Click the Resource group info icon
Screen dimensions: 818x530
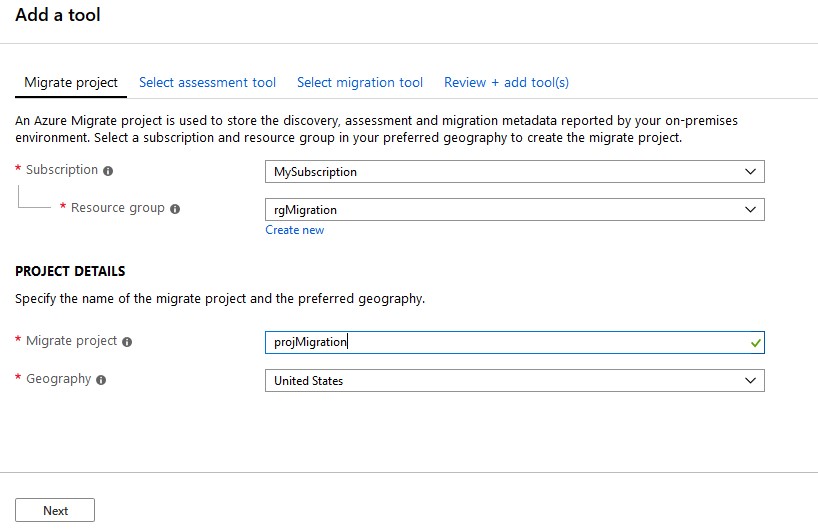(x=175, y=209)
